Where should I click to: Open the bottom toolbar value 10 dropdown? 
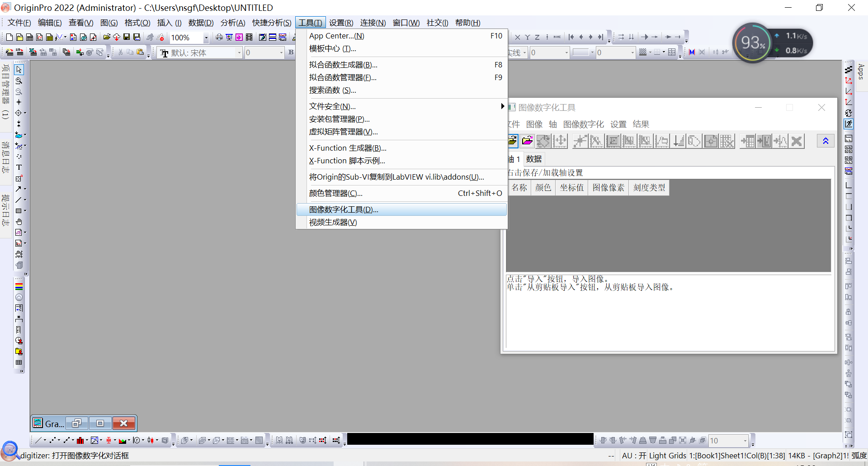[745, 441]
